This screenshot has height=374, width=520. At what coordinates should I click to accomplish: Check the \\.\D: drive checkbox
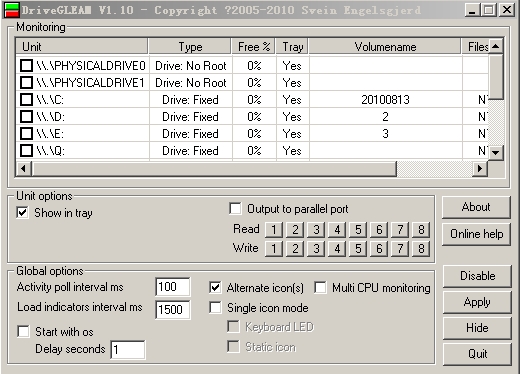coord(26,116)
